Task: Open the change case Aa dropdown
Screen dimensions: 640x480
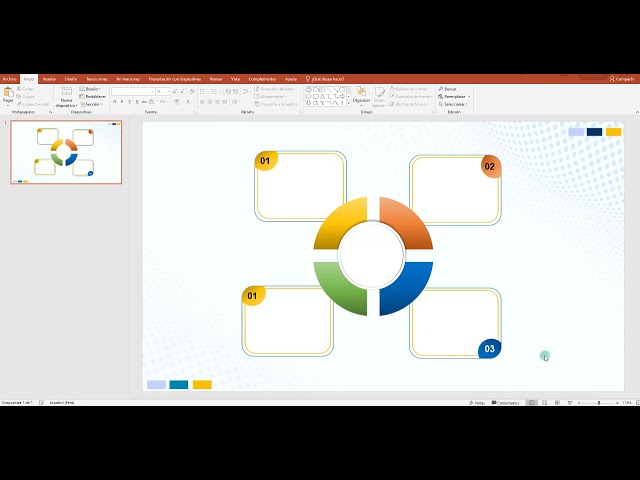Action: [163, 102]
